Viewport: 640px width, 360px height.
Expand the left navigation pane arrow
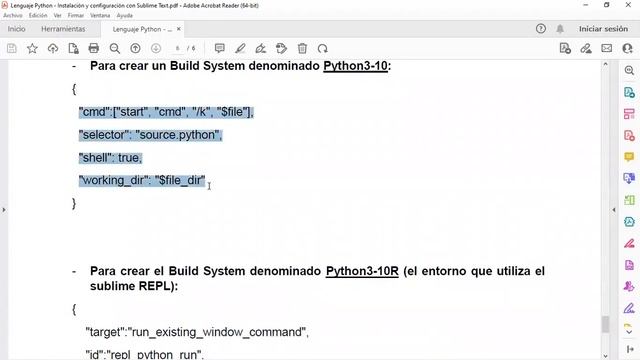[x=4, y=210]
